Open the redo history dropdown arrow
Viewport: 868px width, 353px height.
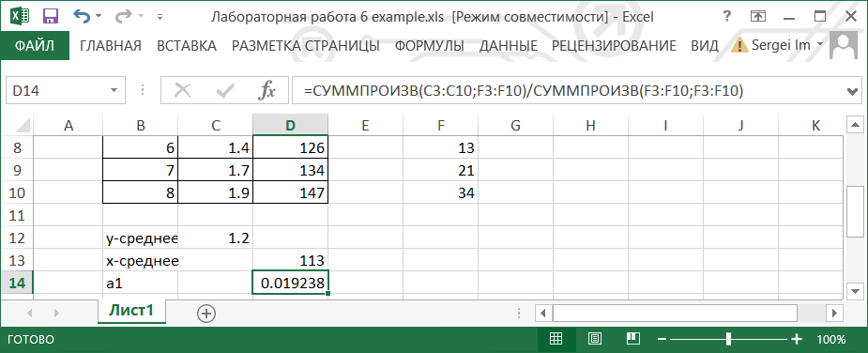coord(141,17)
